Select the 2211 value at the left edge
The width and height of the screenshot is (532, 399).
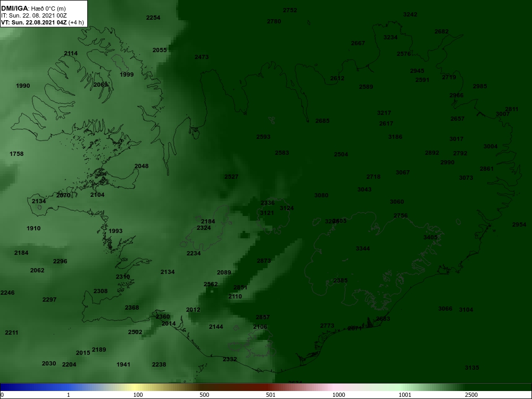[x=12, y=333]
